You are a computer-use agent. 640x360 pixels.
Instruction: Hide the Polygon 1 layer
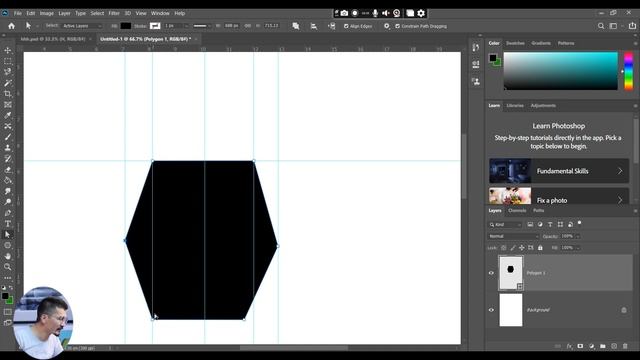pos(491,273)
